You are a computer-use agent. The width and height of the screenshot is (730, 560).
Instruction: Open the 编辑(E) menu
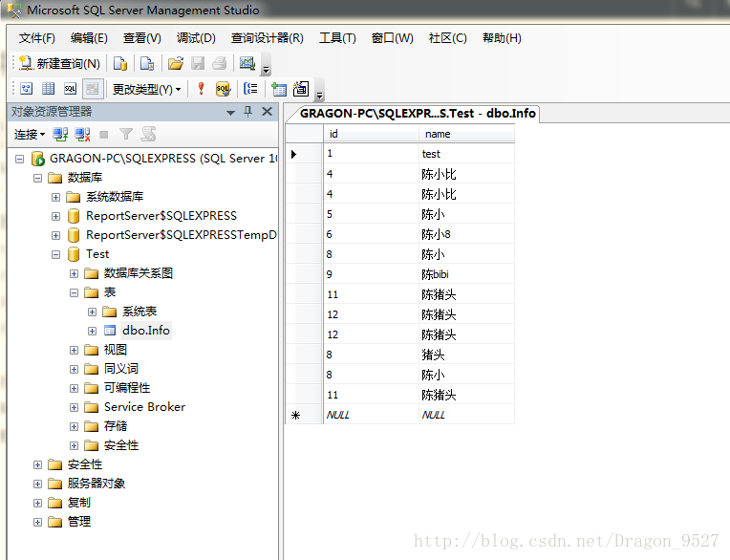[x=89, y=38]
